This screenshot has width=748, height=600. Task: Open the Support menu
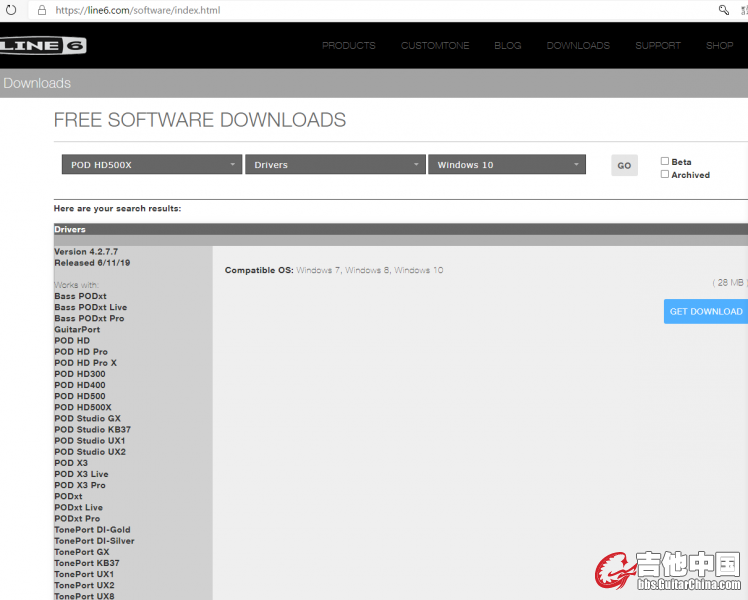(x=658, y=46)
